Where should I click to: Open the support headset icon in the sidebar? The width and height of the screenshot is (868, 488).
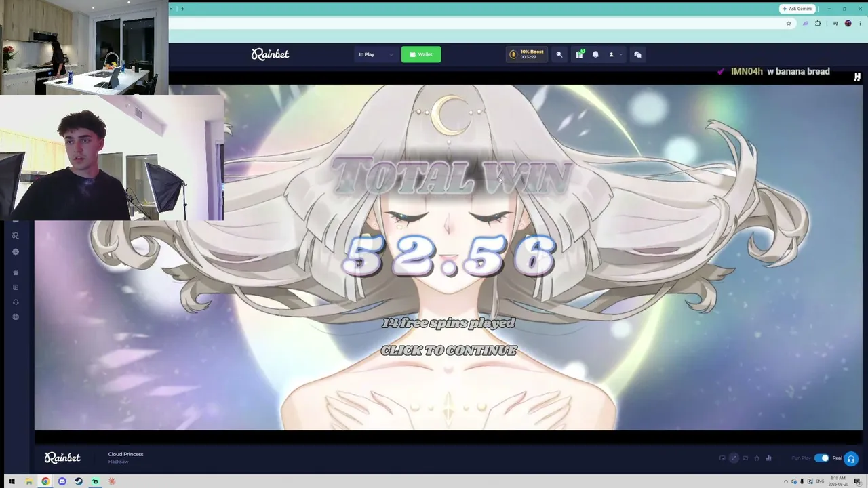(16, 302)
